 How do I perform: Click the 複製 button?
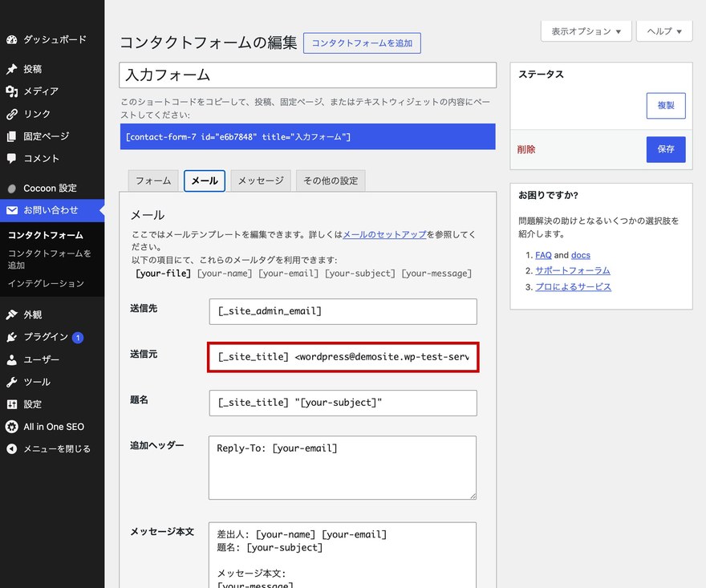pos(666,106)
